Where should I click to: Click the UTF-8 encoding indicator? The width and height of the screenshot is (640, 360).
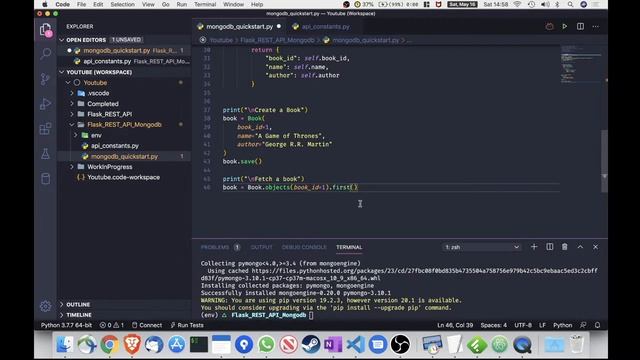pos(523,325)
